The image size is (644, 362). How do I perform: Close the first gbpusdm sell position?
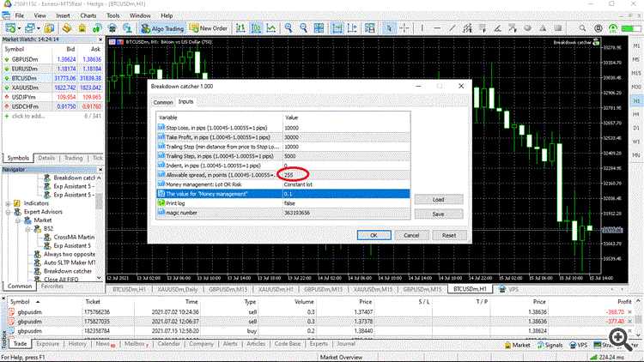pos(630,312)
